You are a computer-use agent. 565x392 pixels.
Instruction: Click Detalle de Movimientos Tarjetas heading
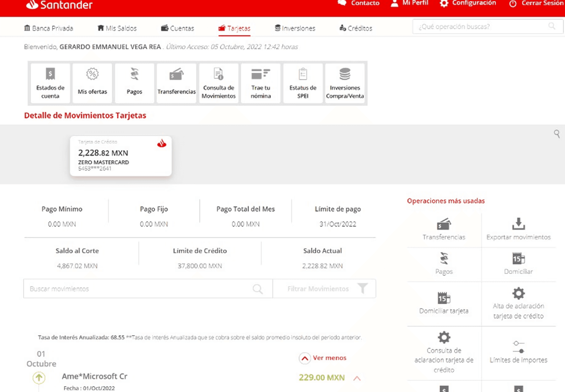click(x=85, y=115)
